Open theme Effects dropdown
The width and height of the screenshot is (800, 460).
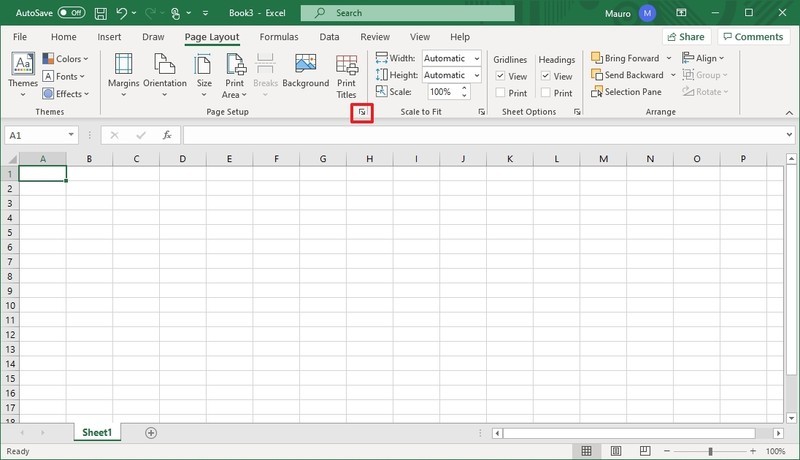tap(66, 94)
